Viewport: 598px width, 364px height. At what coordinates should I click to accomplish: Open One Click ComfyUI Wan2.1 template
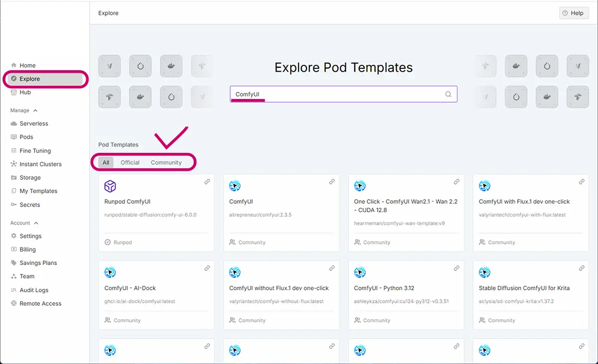point(406,213)
